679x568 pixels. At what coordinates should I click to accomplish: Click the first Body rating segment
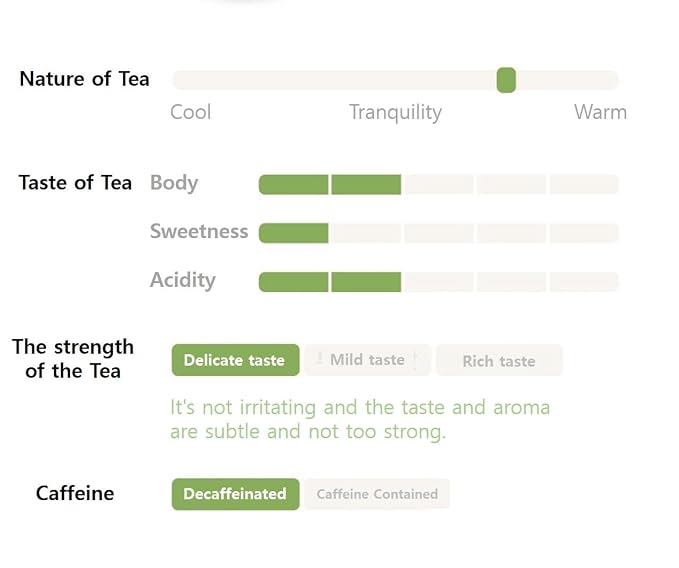click(x=293, y=184)
